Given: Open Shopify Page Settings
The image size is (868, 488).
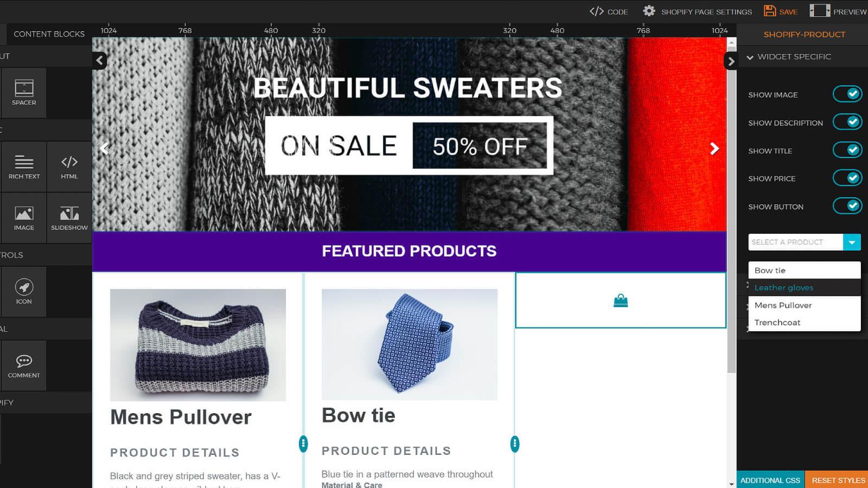Looking at the screenshot, I should (697, 11).
